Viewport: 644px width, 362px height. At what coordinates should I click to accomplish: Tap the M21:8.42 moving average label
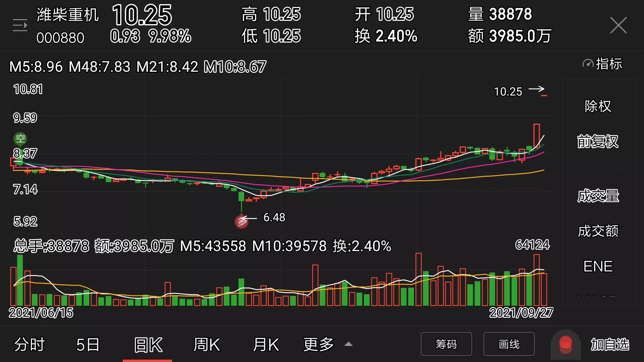coord(167,67)
